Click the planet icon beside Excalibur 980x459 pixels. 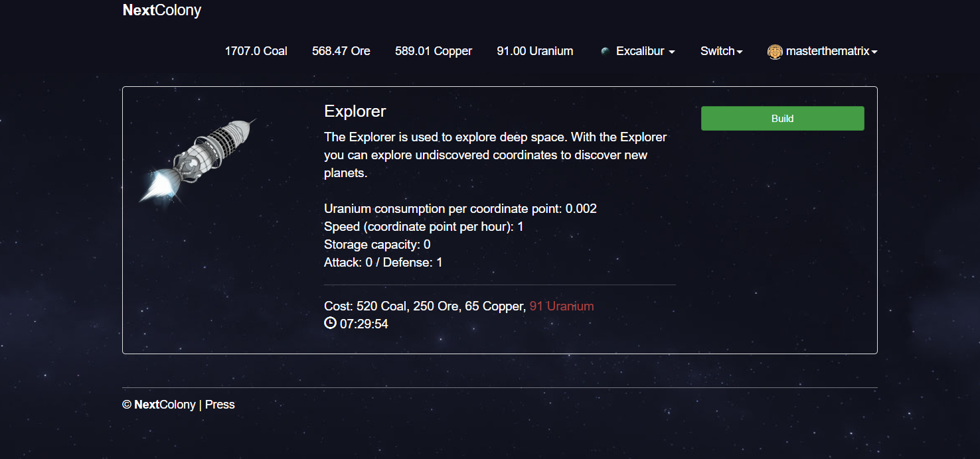[604, 52]
